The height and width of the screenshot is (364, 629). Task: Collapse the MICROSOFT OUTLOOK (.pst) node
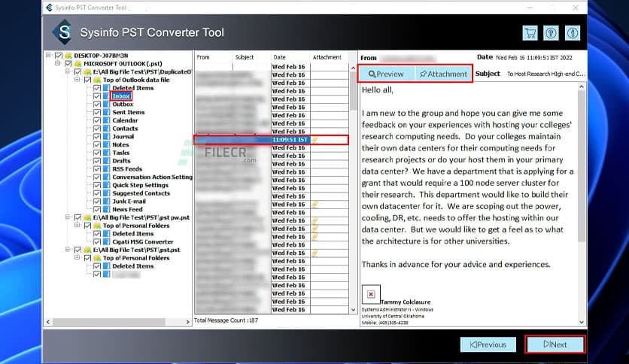click(x=58, y=63)
